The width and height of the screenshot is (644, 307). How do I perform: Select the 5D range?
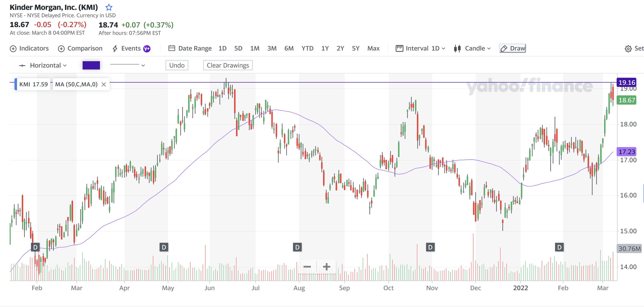tap(238, 48)
